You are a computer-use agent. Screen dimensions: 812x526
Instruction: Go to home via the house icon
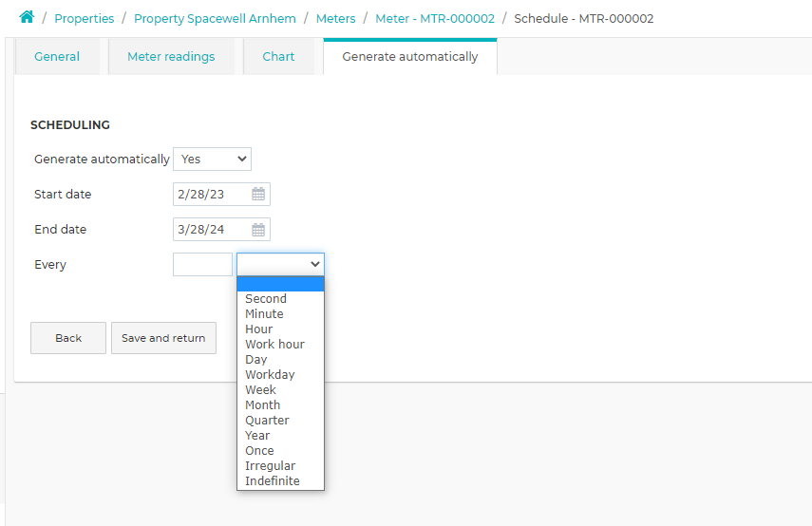pos(27,18)
